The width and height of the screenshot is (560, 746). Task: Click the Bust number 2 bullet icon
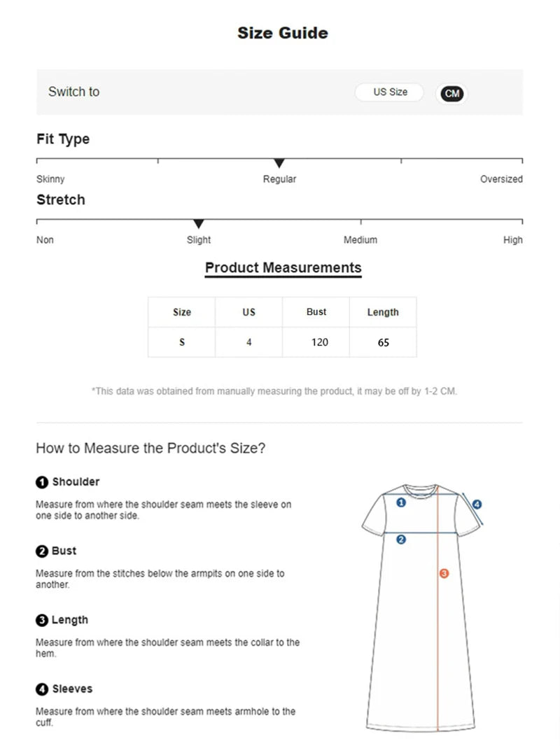42,551
